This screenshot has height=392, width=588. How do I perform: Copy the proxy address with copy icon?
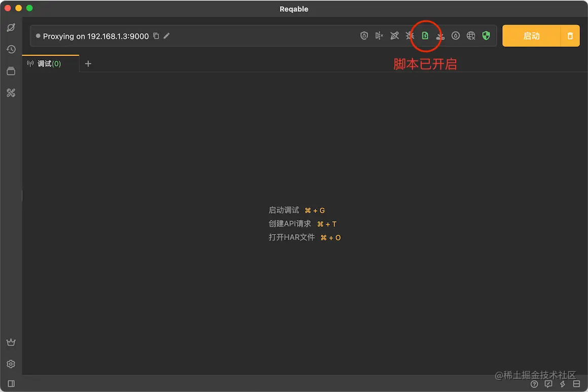click(x=156, y=36)
